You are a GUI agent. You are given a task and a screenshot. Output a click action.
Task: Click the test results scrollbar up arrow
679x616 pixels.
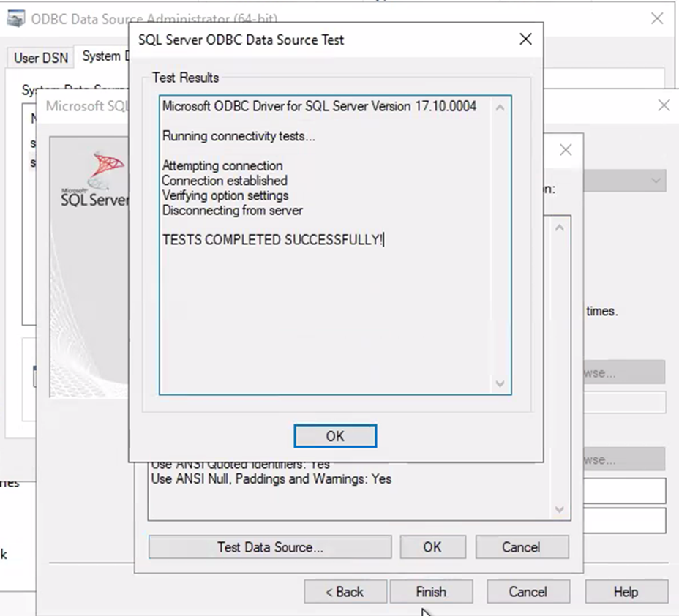(500, 108)
